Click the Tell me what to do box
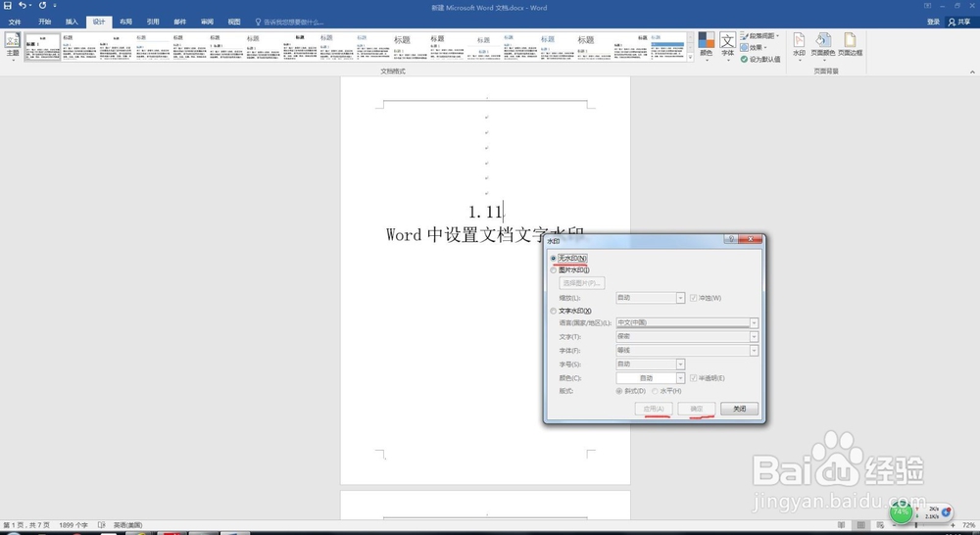 (289, 22)
